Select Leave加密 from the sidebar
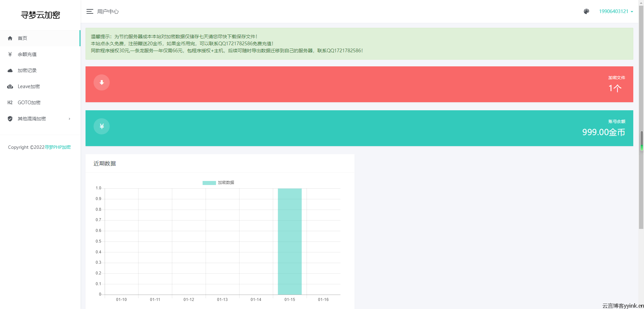Image resolution: width=644 pixels, height=309 pixels. pyautogui.click(x=29, y=86)
